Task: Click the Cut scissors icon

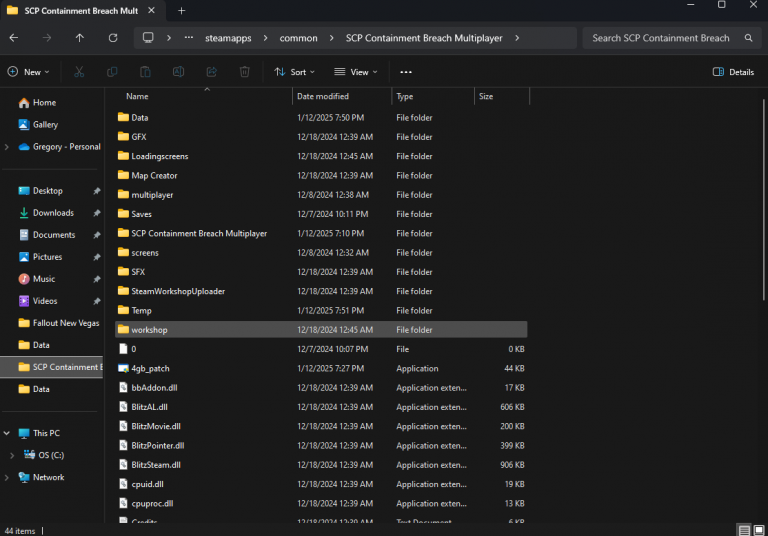Action: click(80, 72)
